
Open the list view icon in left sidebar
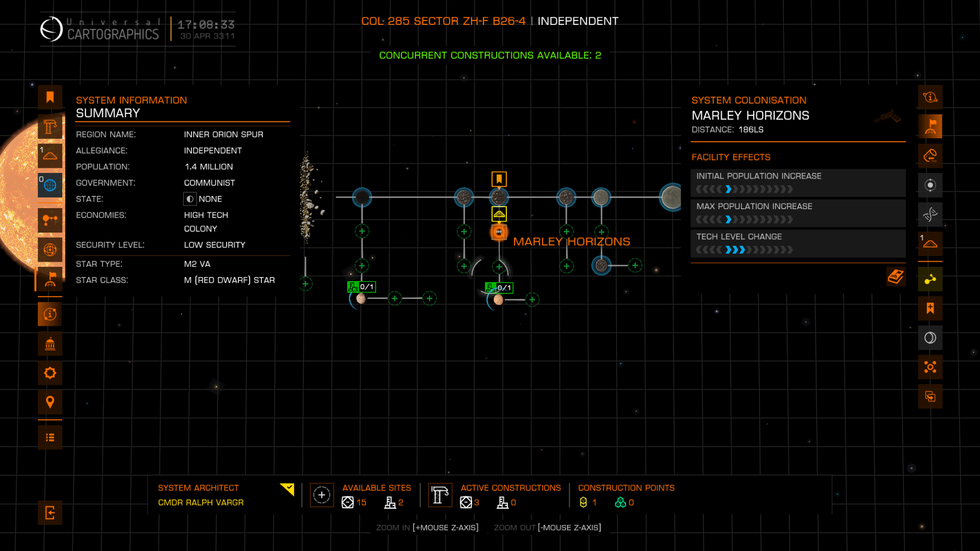(x=50, y=437)
